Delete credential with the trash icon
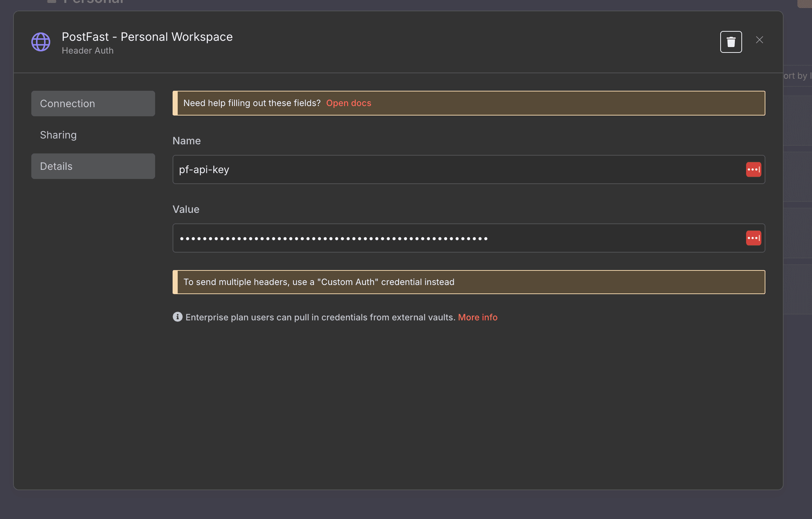This screenshot has height=519, width=812. point(731,42)
